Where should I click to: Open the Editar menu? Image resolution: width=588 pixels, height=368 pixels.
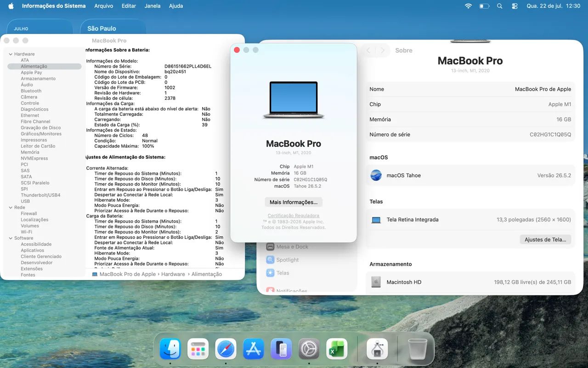(x=129, y=6)
